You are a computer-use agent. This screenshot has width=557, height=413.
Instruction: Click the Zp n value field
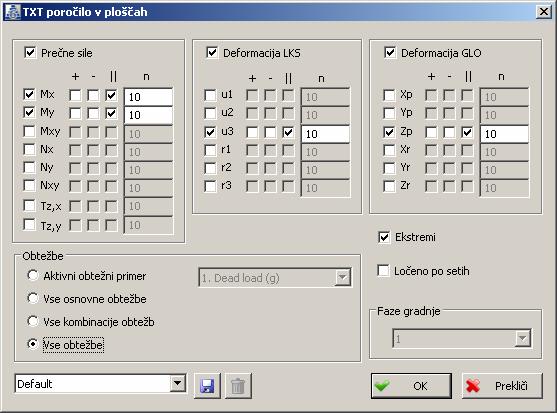click(x=504, y=134)
